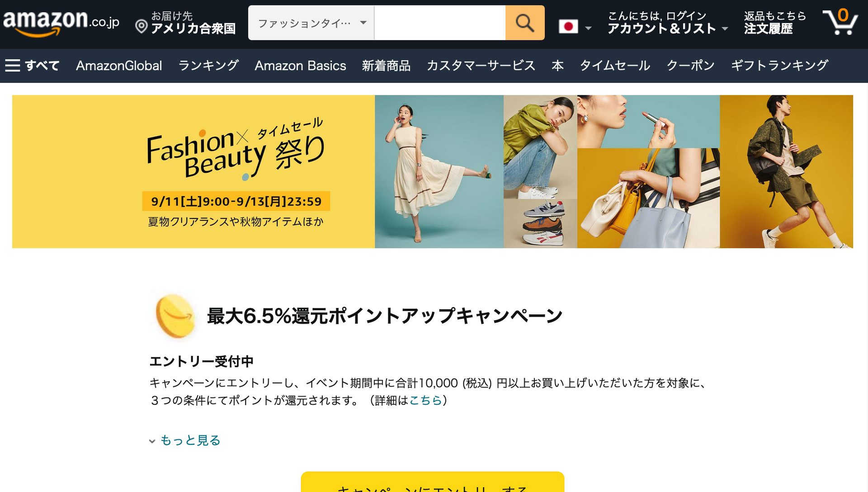Click the Japan flag language icon
Screen dimensions: 868x492
click(568, 27)
